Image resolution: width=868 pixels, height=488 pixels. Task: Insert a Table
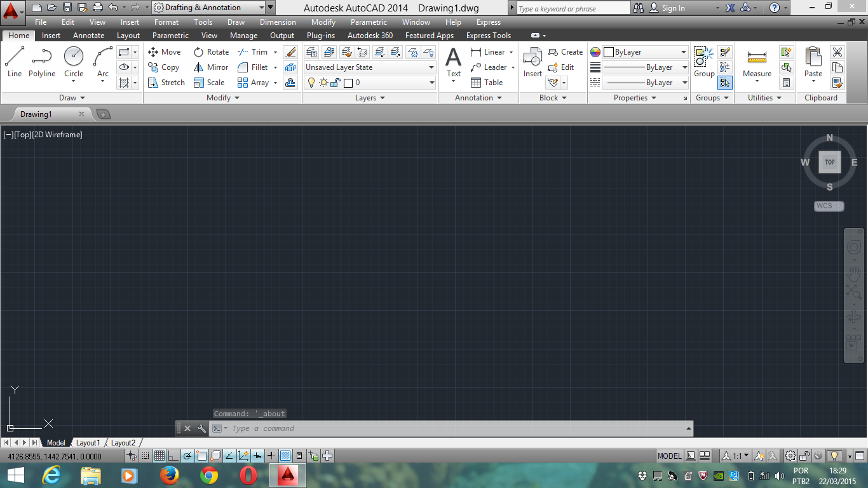[487, 83]
